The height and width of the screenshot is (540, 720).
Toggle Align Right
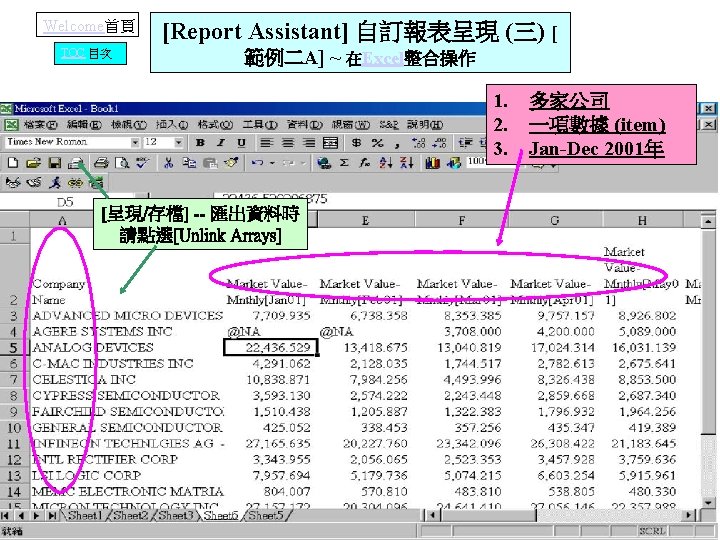tap(309, 142)
